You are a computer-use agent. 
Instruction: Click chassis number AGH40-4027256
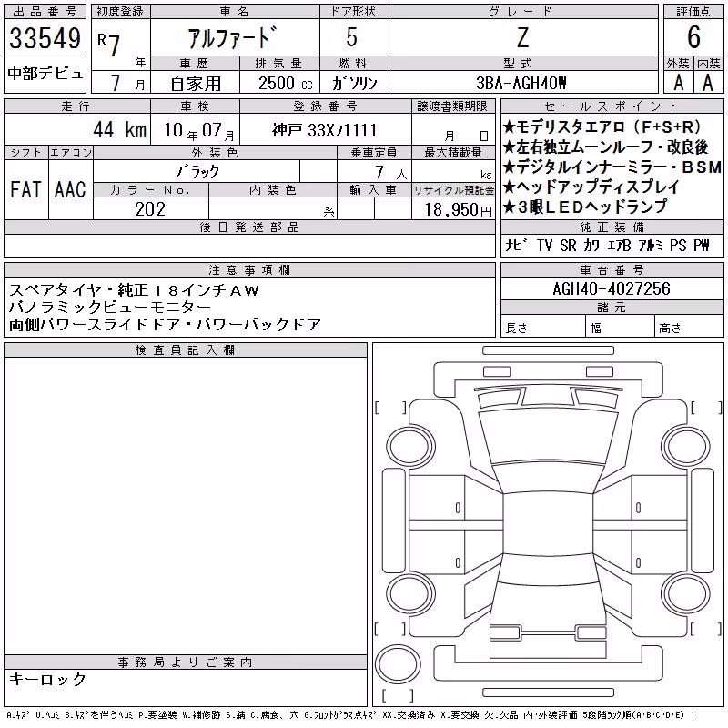click(x=612, y=288)
